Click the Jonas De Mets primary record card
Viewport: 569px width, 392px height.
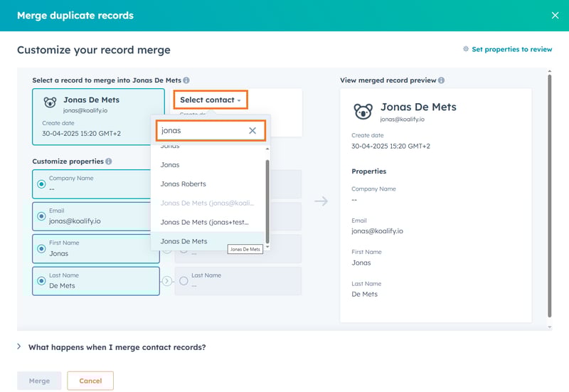[x=98, y=117]
